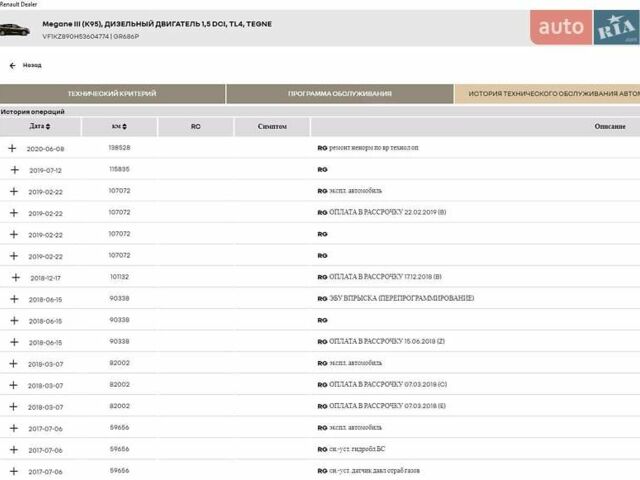Image resolution: width=640 pixels, height=480 pixels.
Task: Click the back arrow icon beside Назад
Action: pyautogui.click(x=13, y=65)
